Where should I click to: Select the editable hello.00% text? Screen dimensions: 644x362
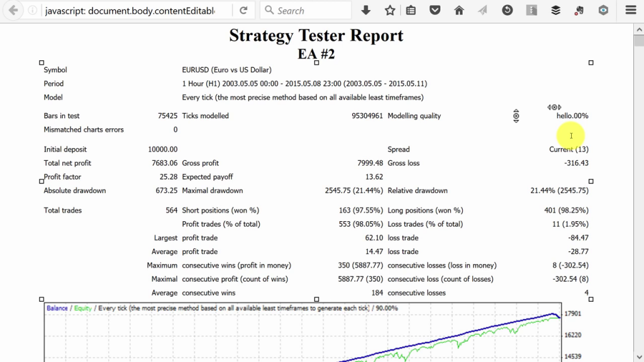coord(572,116)
